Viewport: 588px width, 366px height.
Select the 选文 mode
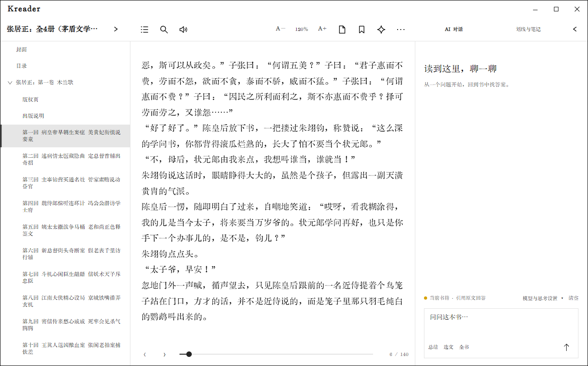click(448, 347)
